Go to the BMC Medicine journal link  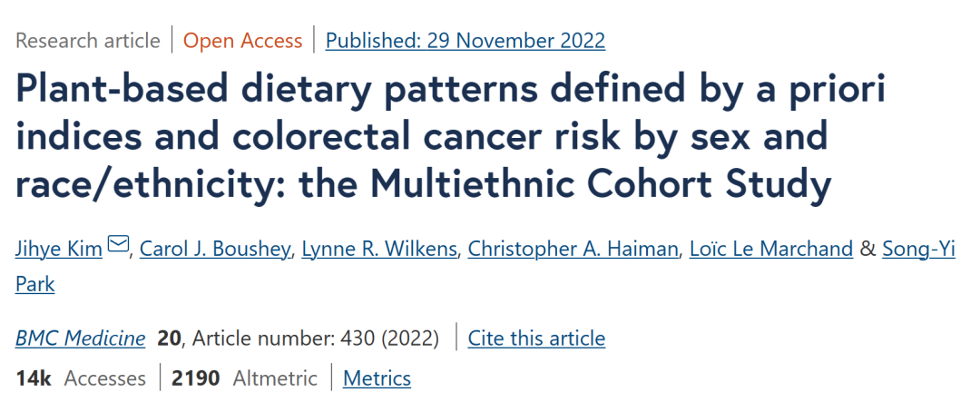(x=80, y=338)
